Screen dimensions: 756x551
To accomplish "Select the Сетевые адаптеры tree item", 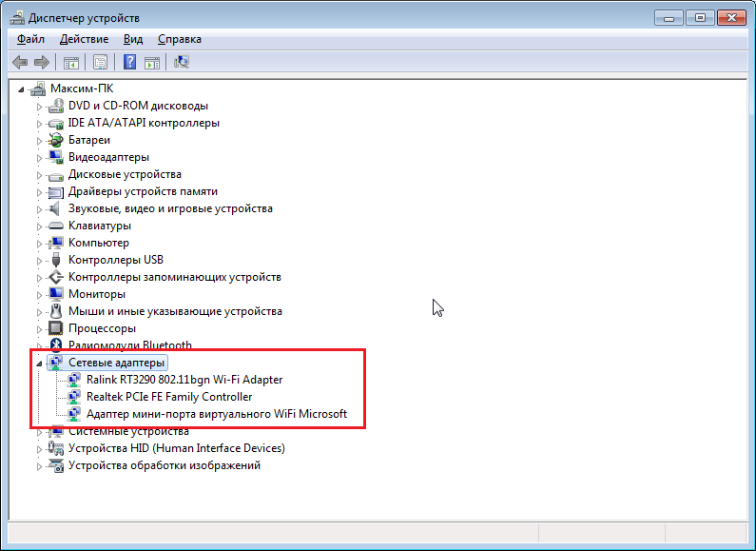I will coord(116,363).
